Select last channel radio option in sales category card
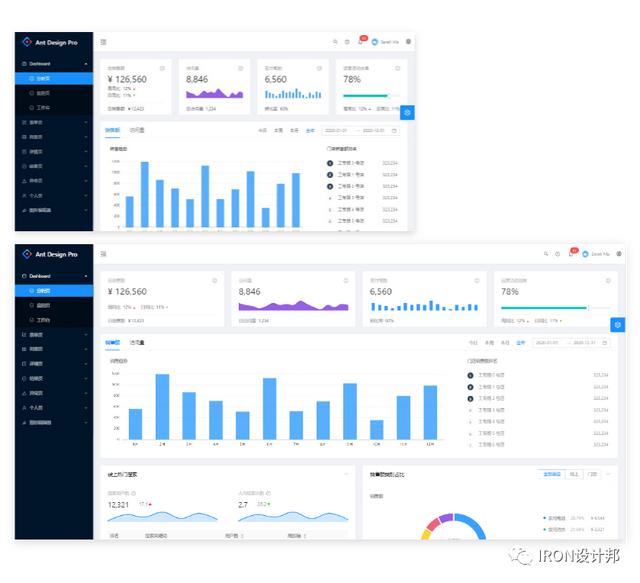Viewport: 640px width, 583px height. click(x=592, y=474)
